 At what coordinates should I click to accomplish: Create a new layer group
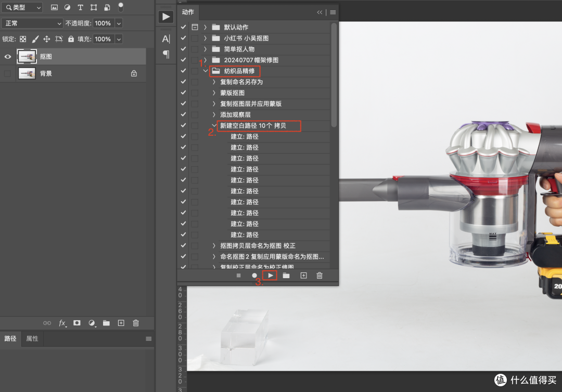click(107, 323)
